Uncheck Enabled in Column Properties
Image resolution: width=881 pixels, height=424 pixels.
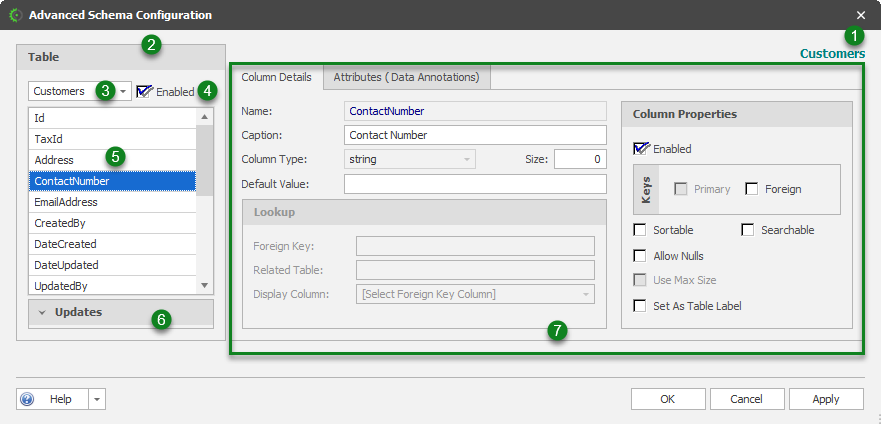coord(641,149)
